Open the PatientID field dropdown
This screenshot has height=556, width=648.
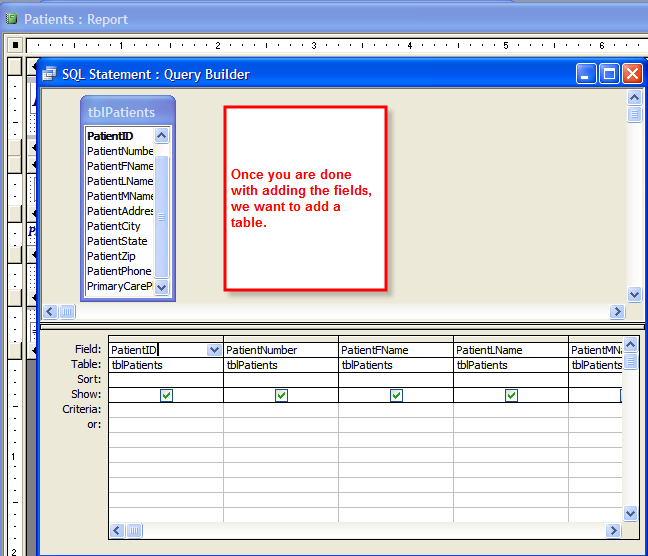(x=214, y=350)
